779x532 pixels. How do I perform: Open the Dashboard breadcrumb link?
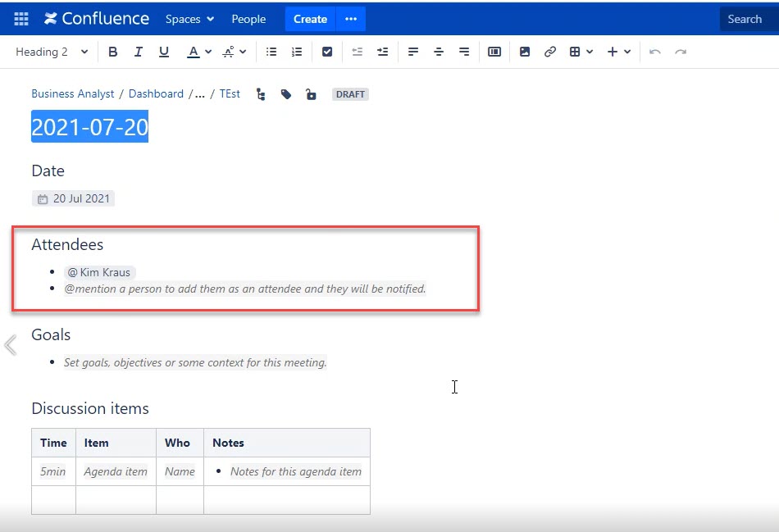coord(156,94)
